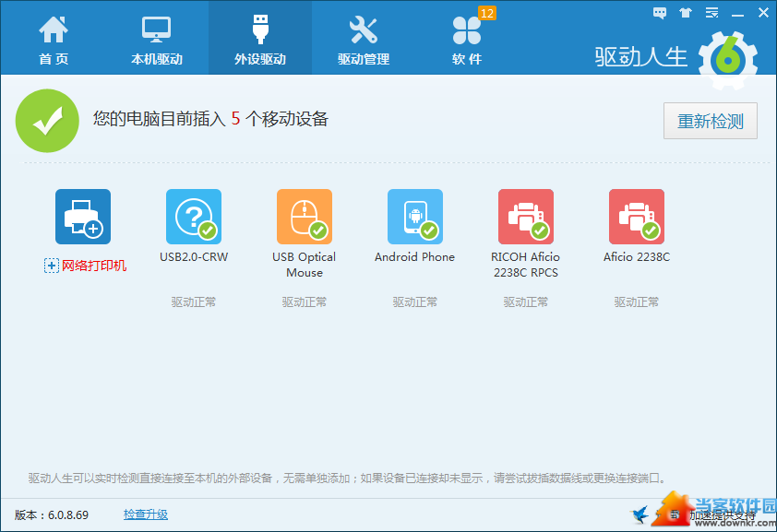Click the 网络打印机 red link
Screen dimensions: 777x532
click(x=93, y=266)
